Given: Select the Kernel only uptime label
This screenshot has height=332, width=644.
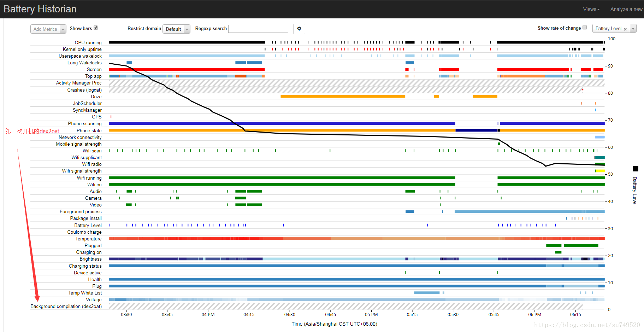Looking at the screenshot, I should click(82, 49).
